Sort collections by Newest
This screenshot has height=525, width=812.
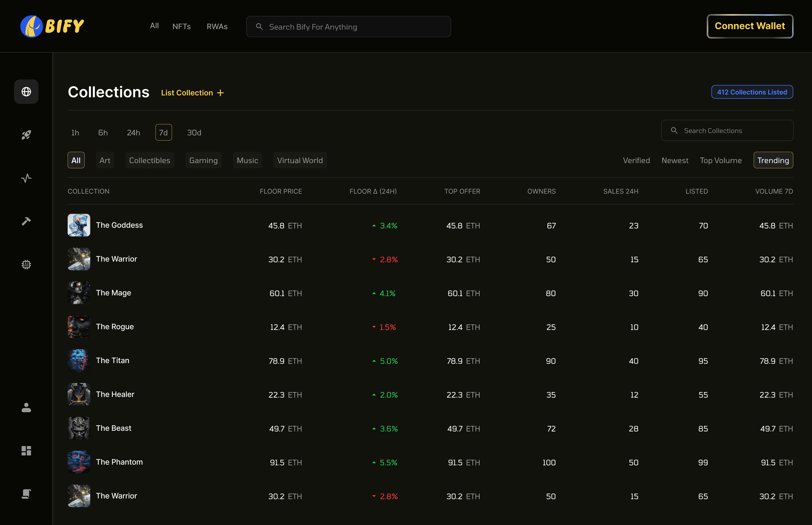(x=675, y=160)
